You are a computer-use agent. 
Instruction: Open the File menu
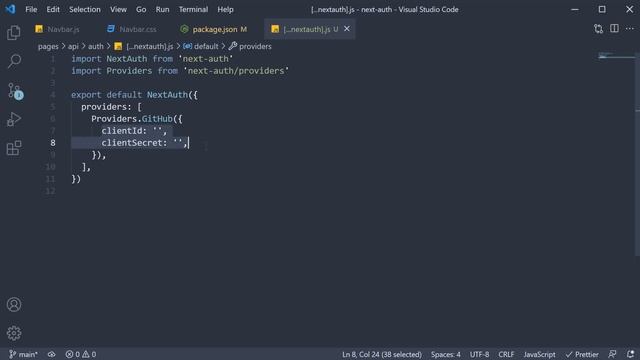31,9
